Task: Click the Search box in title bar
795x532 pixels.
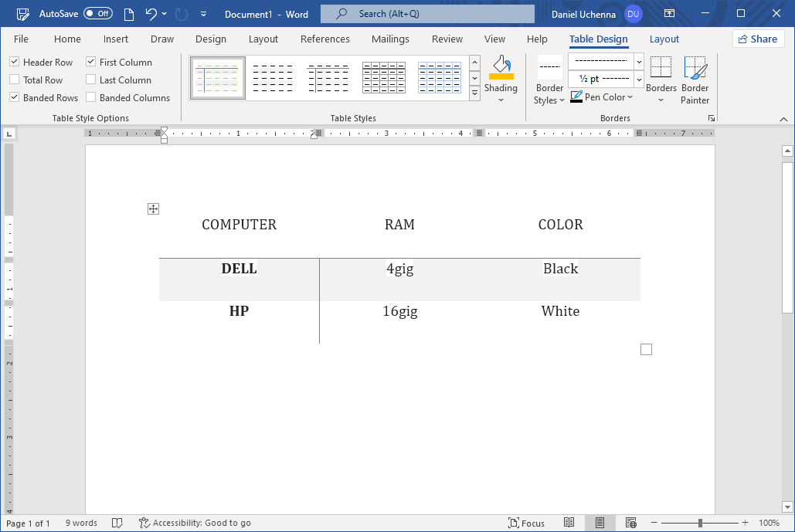Action: coord(427,14)
